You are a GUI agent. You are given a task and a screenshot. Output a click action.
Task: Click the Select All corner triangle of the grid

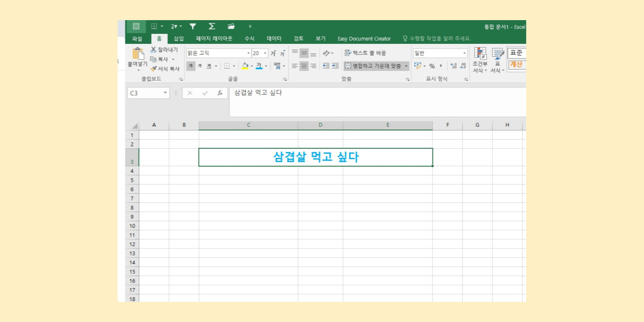click(x=134, y=125)
